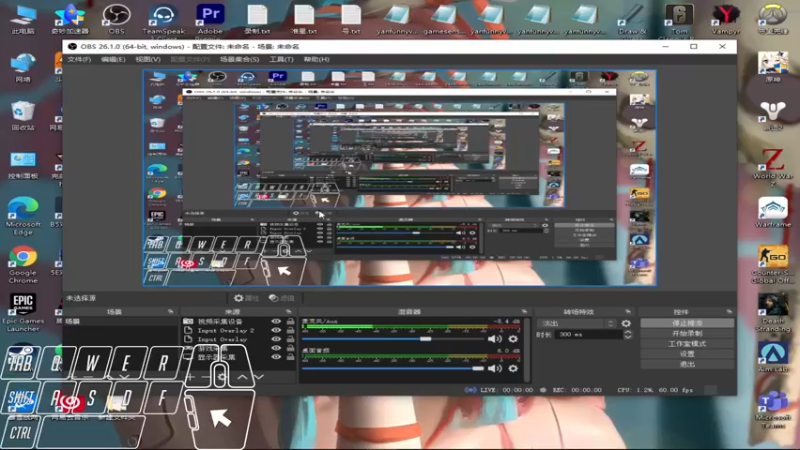Adjust 时长 300 ms stepper arrows

pyautogui.click(x=628, y=335)
